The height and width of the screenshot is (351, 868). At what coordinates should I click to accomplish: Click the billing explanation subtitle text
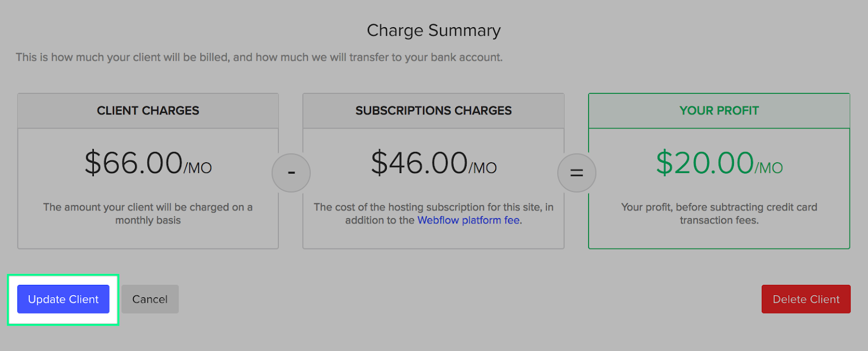[259, 58]
